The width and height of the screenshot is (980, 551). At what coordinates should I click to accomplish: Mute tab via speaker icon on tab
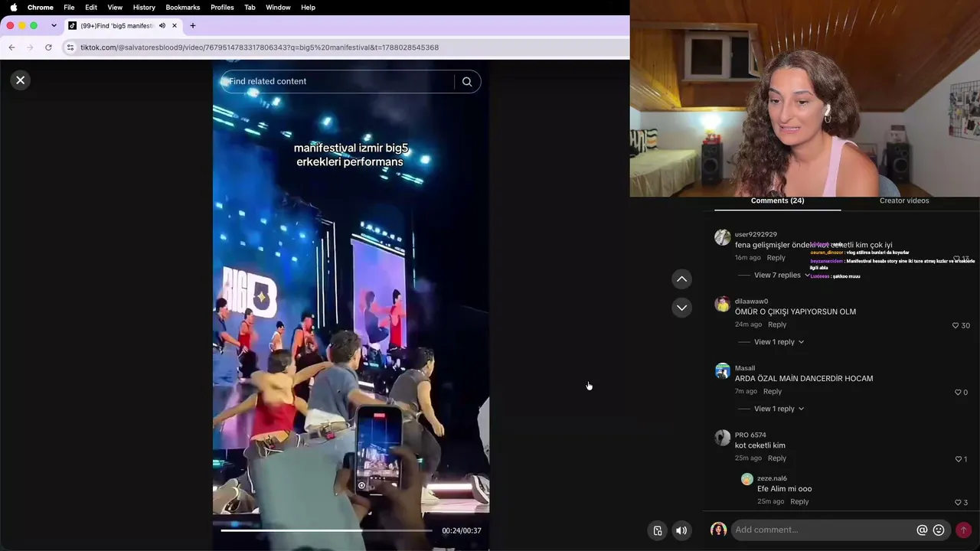[162, 25]
